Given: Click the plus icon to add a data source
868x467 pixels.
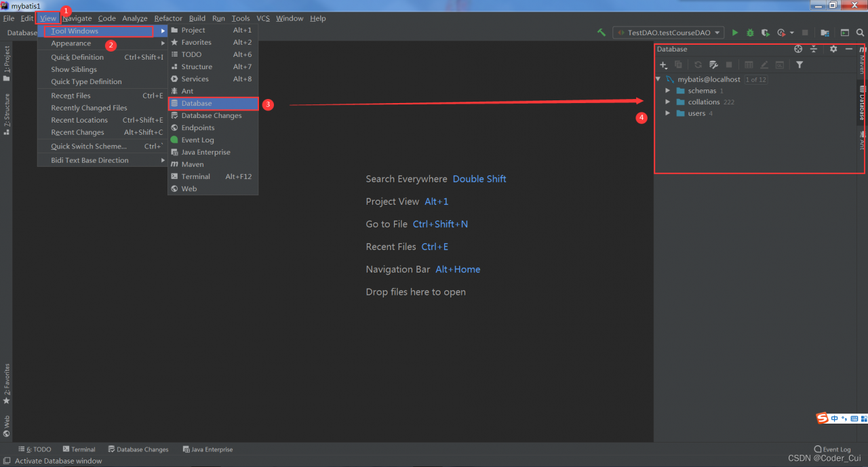Looking at the screenshot, I should (664, 65).
